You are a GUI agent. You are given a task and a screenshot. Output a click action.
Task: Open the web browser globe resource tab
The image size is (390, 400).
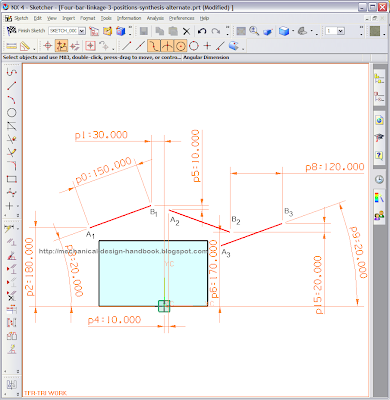coord(379,120)
